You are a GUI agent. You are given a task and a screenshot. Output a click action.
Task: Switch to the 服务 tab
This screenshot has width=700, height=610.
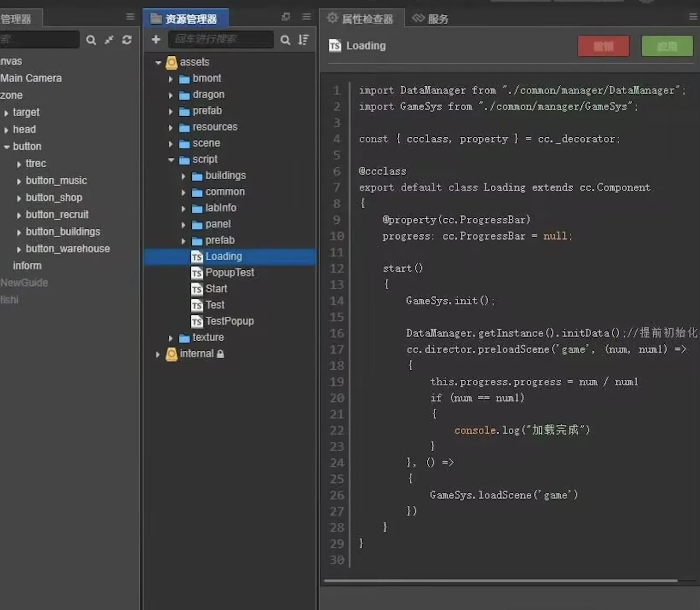pyautogui.click(x=430, y=19)
